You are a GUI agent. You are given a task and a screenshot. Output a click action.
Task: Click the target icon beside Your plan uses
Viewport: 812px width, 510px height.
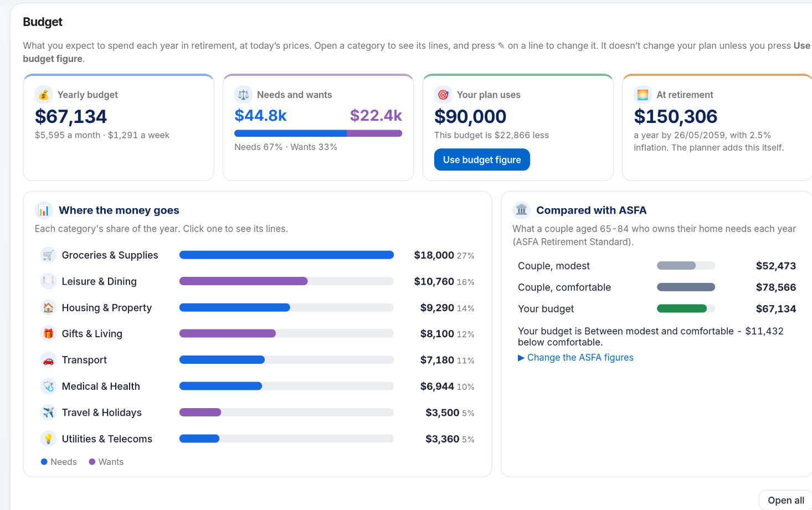pos(443,95)
